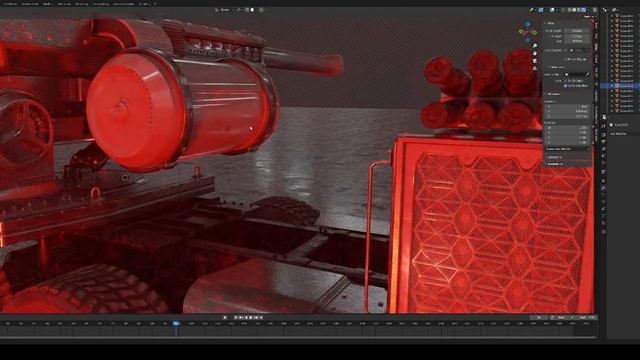Select rendered viewport shading mode
This screenshot has height=360, width=640.
click(x=584, y=10)
